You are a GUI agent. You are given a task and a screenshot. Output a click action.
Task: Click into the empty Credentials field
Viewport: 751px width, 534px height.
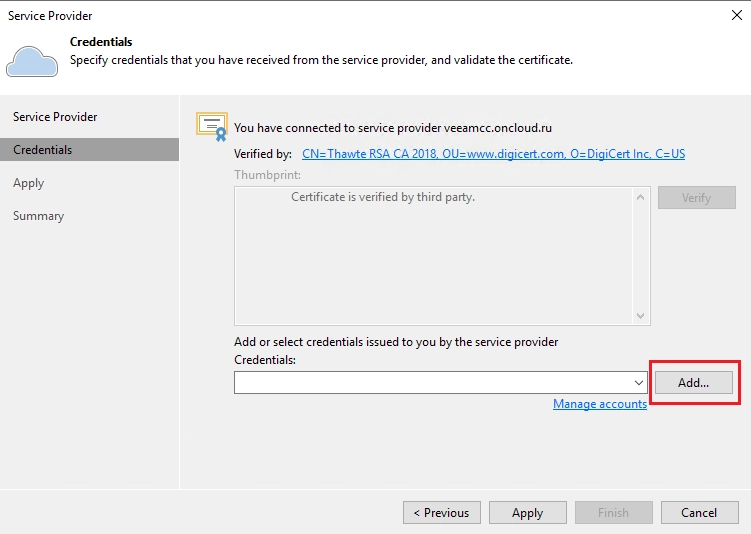(432, 383)
